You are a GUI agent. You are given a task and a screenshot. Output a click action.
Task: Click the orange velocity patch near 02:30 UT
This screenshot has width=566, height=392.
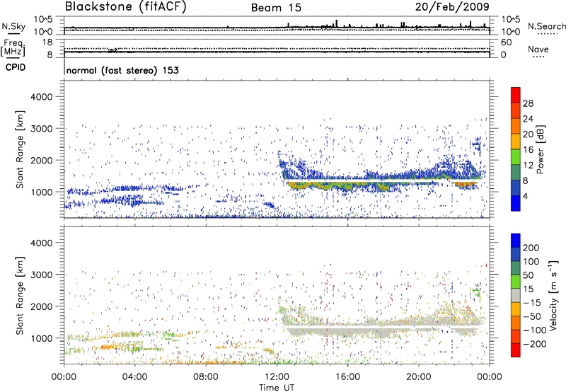coord(108,347)
